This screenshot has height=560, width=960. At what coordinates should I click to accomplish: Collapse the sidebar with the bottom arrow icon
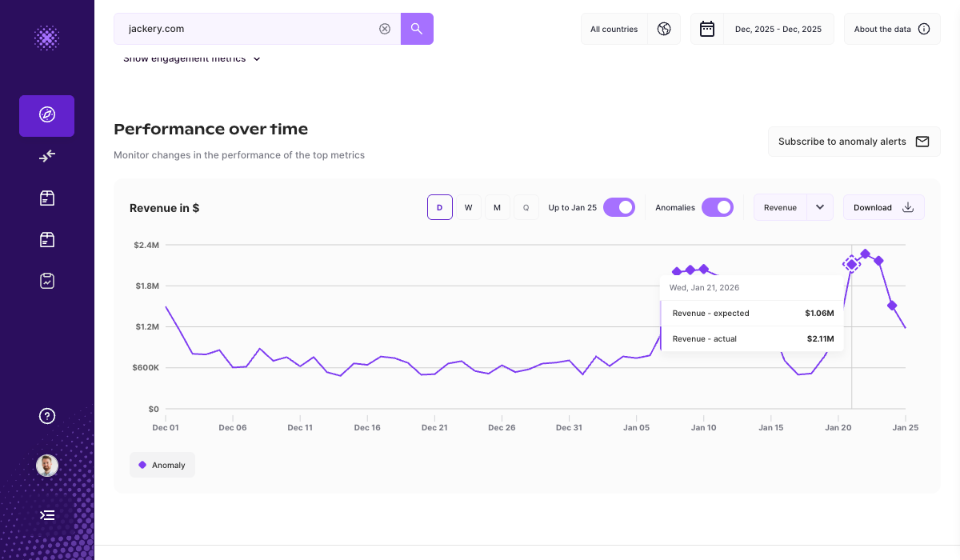46,514
